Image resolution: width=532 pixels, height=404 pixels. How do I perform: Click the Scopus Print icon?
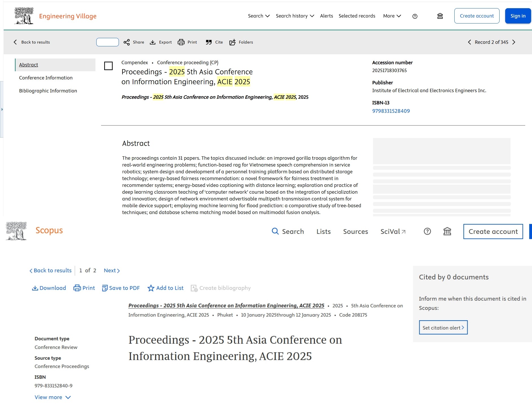[x=77, y=288]
